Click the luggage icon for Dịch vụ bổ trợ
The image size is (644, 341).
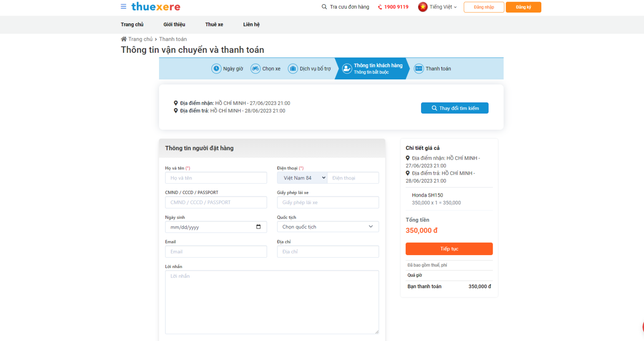293,69
